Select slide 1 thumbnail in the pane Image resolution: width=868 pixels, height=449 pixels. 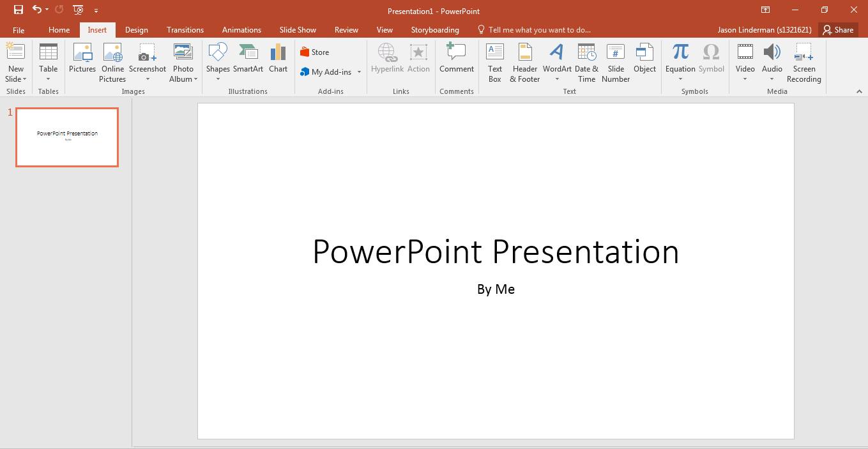tap(66, 137)
